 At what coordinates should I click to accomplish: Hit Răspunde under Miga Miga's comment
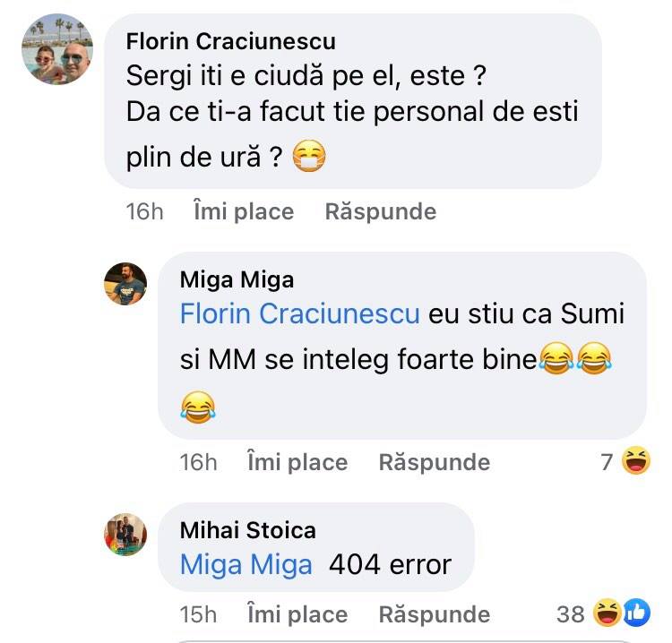434,462
